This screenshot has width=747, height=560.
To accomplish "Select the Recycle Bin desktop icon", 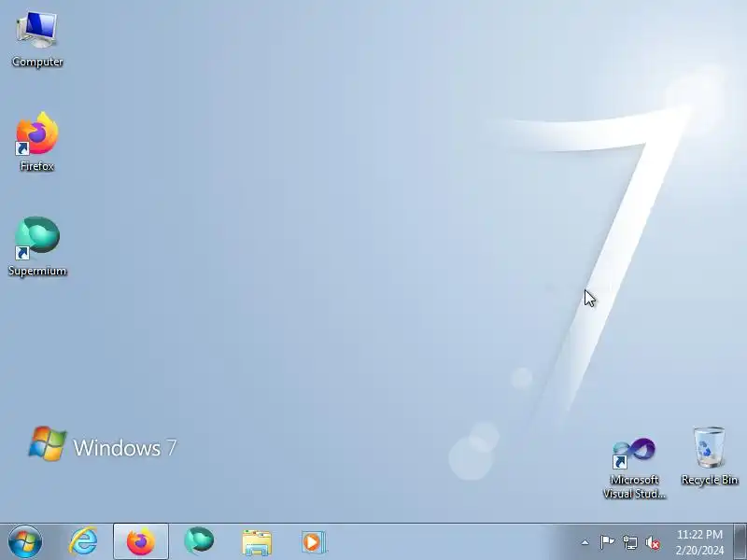I will point(710,456).
